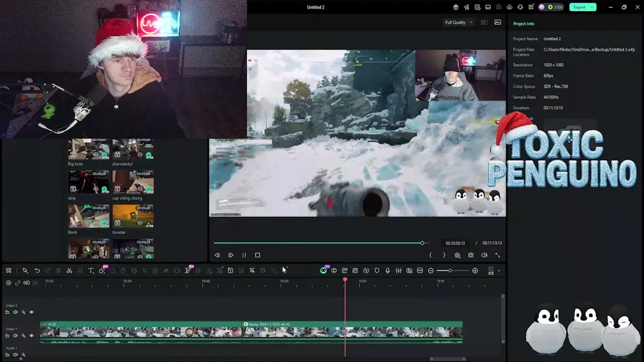Click the pause button in player

pos(244,255)
